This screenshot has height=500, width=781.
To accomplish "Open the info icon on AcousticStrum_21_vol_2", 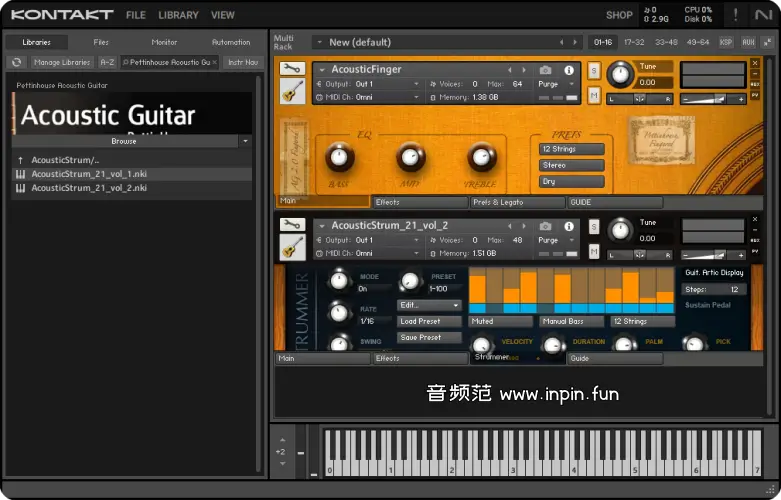I will point(569,225).
